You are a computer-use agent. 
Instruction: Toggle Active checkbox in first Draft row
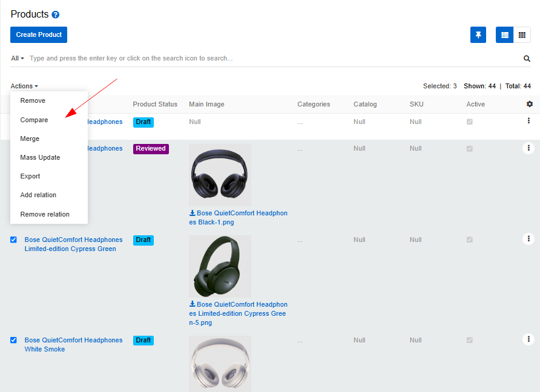pyautogui.click(x=469, y=122)
